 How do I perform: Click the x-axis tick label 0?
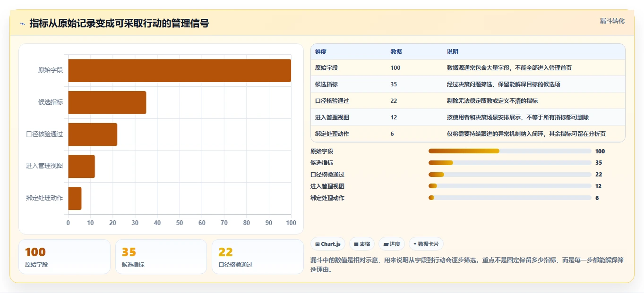click(x=68, y=223)
